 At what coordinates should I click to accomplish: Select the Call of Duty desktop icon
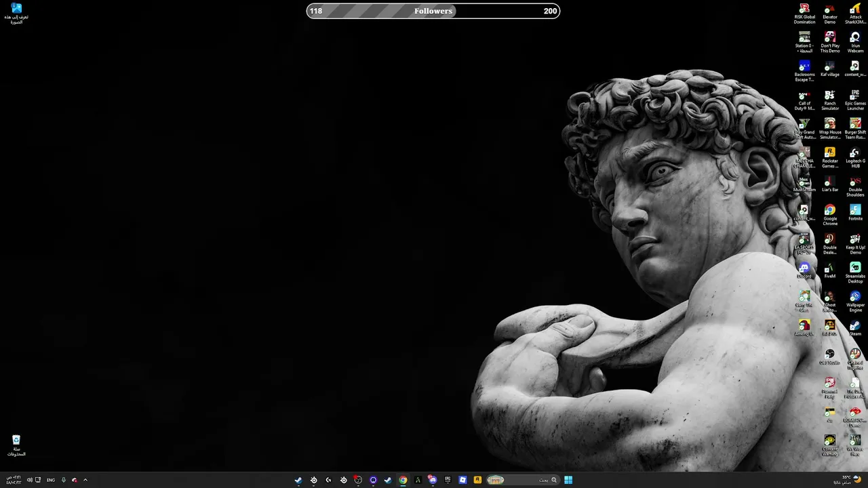pos(804,100)
